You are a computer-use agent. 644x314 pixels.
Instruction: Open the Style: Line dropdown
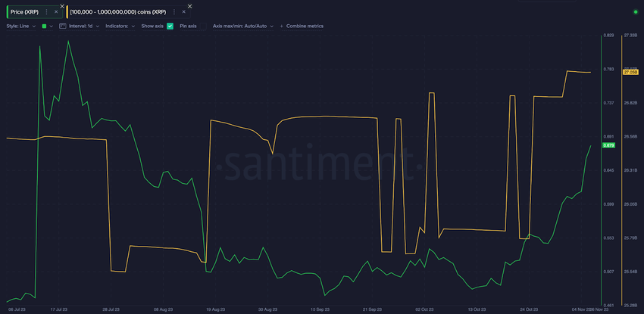click(21, 26)
